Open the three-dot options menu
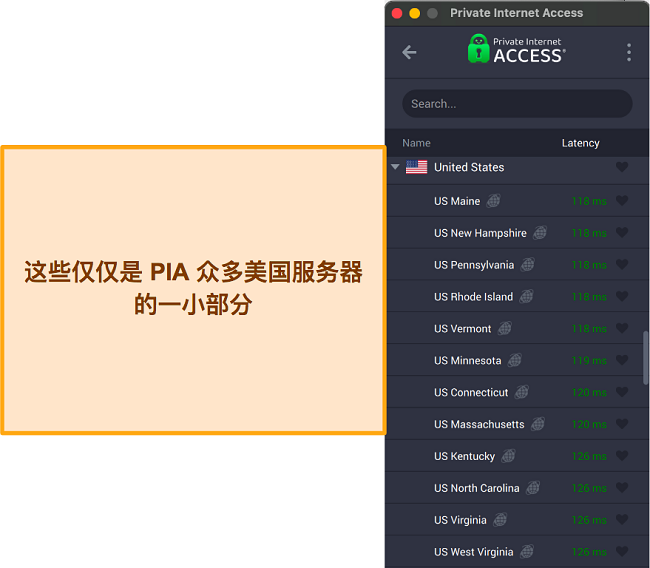This screenshot has height=568, width=650. pos(629,53)
